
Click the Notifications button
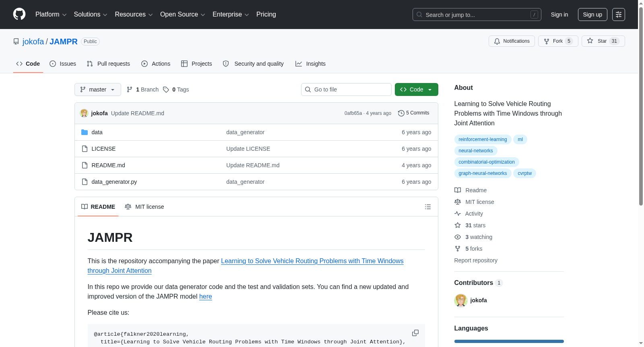[x=512, y=41]
